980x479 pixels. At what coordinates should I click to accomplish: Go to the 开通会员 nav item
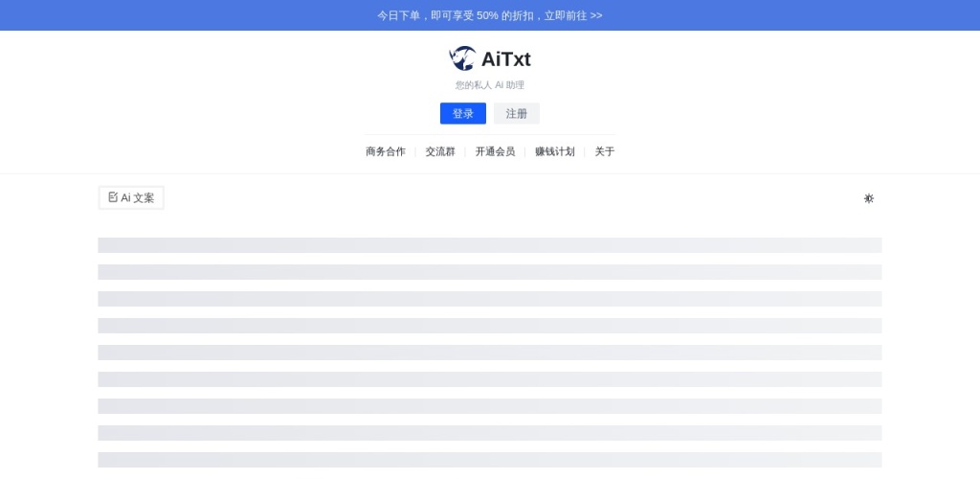click(x=495, y=151)
